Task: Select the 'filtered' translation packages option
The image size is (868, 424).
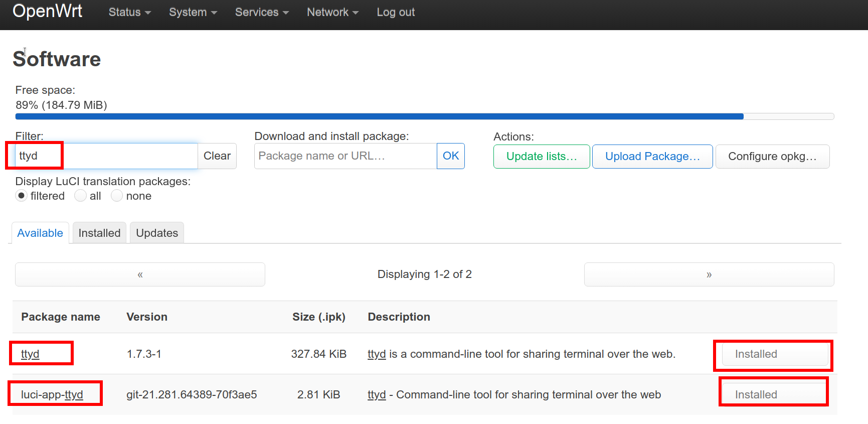Action: tap(21, 196)
